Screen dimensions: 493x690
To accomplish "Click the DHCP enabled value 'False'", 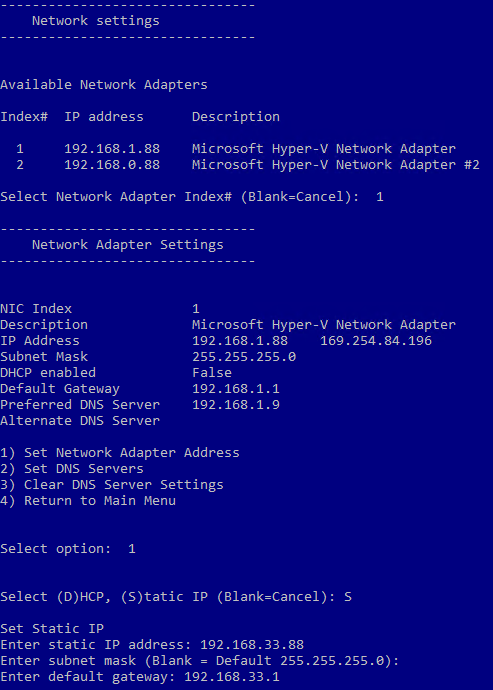I will click(212, 373).
